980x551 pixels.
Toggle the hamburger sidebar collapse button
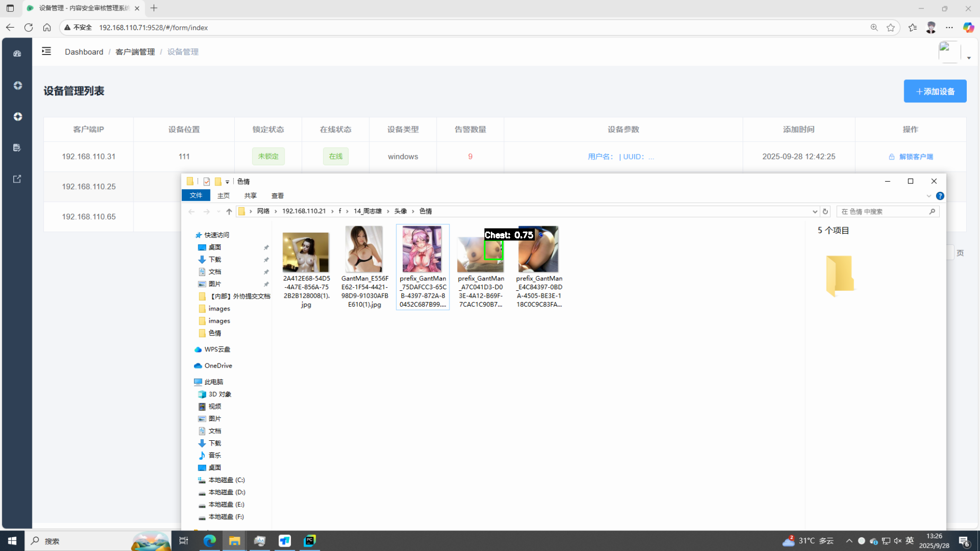47,51
